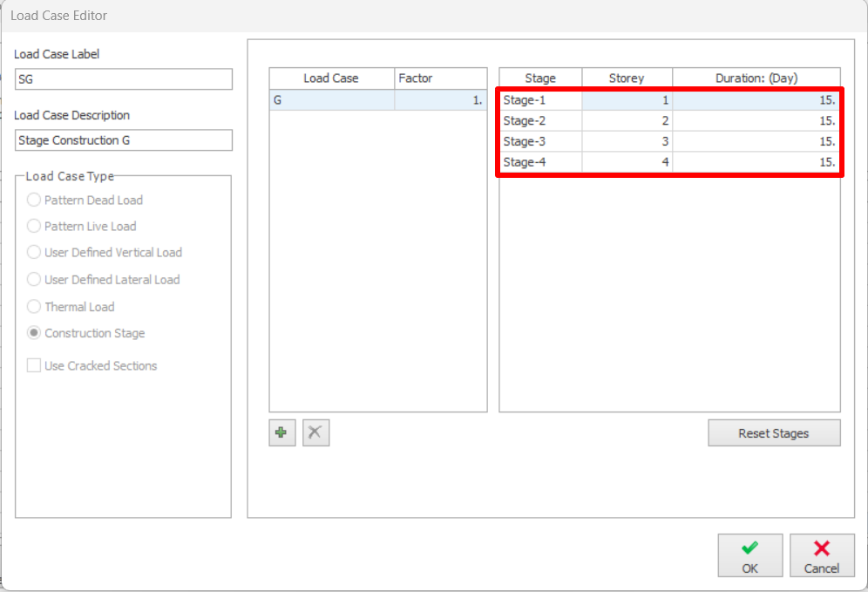Click the gray X delete load case icon
Viewport: 868px width, 592px height.
point(315,432)
